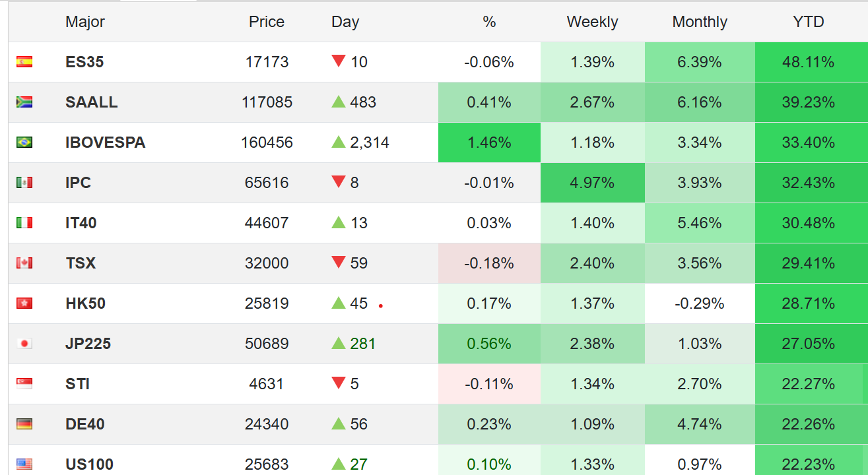Click the dark green YTD cell showing 48.11%
This screenshot has width=868, height=475.
pos(809,62)
